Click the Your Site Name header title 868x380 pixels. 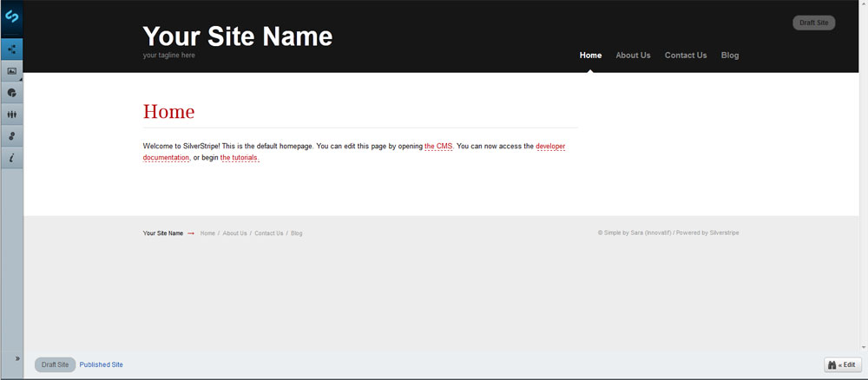click(238, 36)
